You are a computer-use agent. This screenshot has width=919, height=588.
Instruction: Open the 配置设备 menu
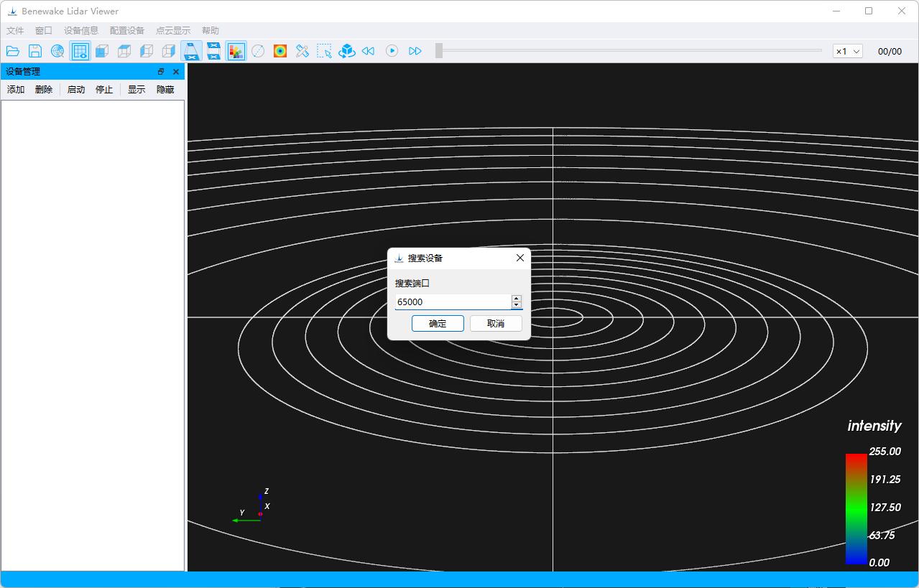pyautogui.click(x=127, y=31)
